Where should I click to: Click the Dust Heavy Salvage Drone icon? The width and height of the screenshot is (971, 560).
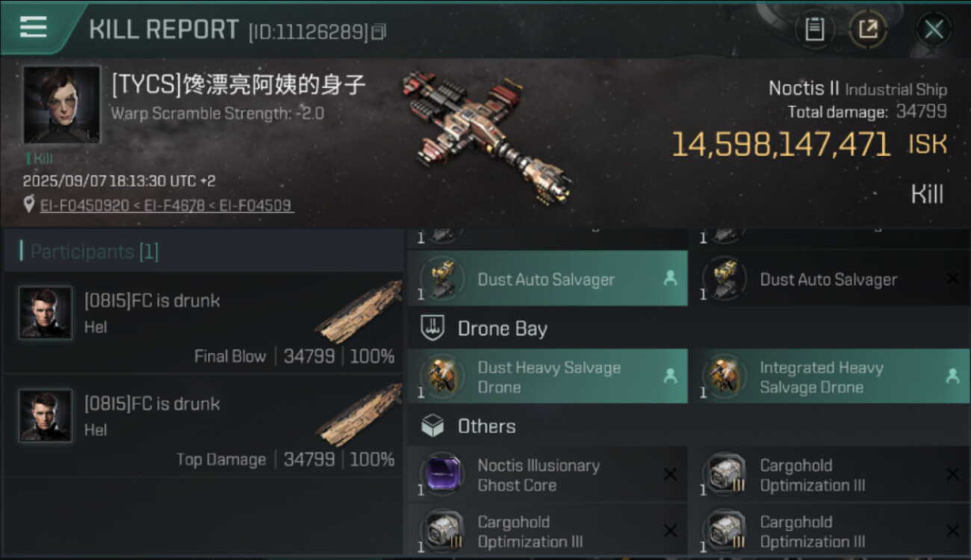point(441,376)
